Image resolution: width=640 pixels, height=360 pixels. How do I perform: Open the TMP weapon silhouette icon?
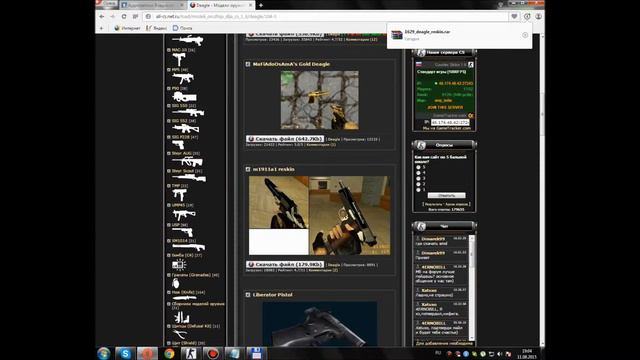[180, 195]
